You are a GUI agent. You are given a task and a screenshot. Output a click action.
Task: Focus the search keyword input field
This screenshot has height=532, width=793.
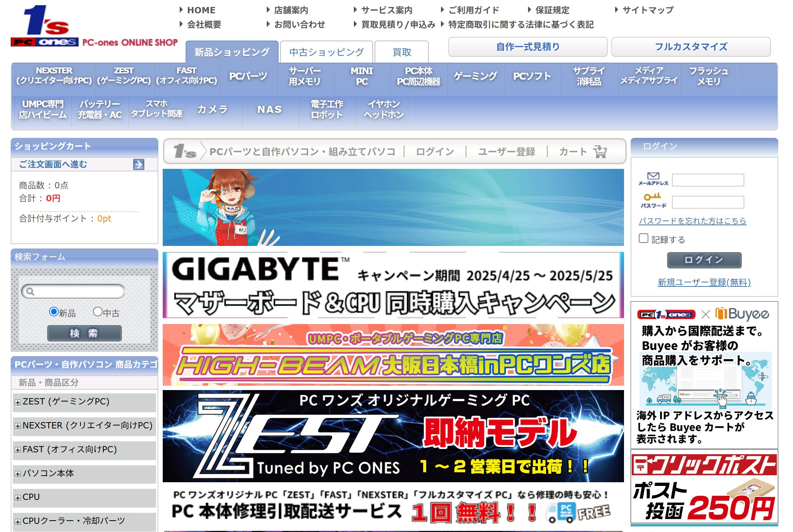[73, 291]
